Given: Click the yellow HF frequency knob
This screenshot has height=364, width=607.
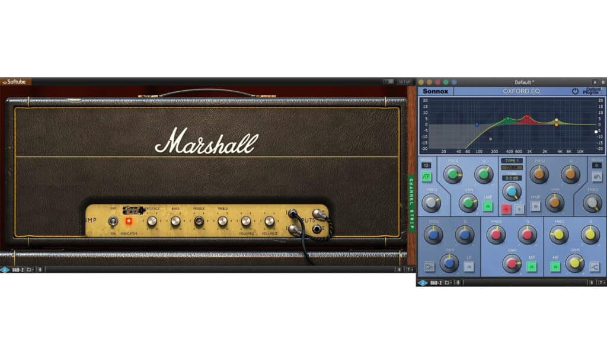Looking at the screenshot, I should (559, 235).
